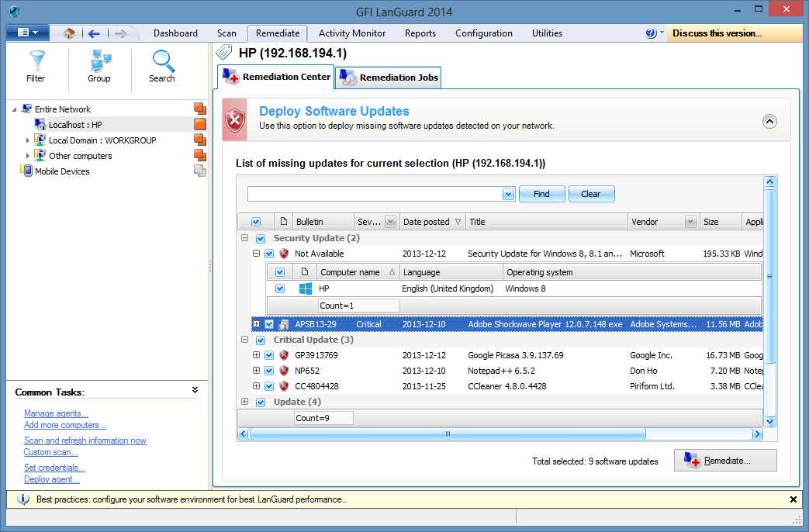Collapse the Not Available update details

(256, 254)
